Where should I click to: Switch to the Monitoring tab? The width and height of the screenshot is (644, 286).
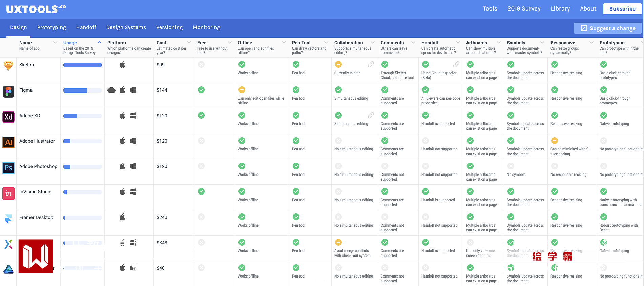coord(207,27)
